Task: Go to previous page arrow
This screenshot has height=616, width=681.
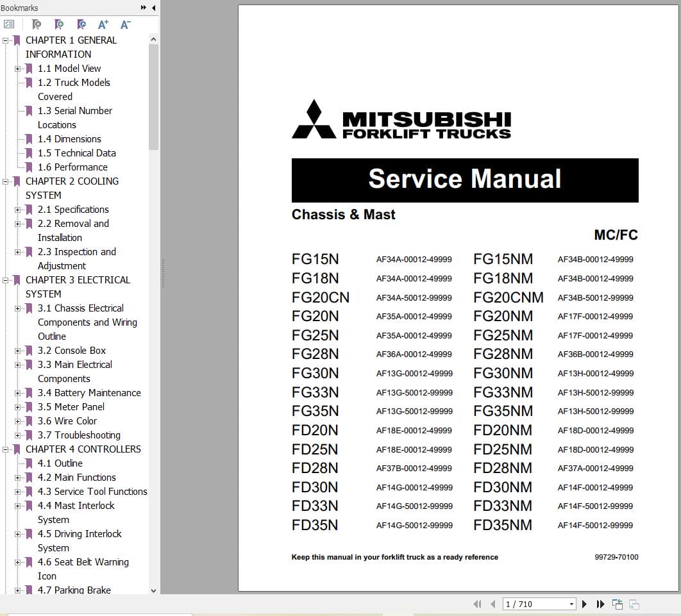Action: 493,604
